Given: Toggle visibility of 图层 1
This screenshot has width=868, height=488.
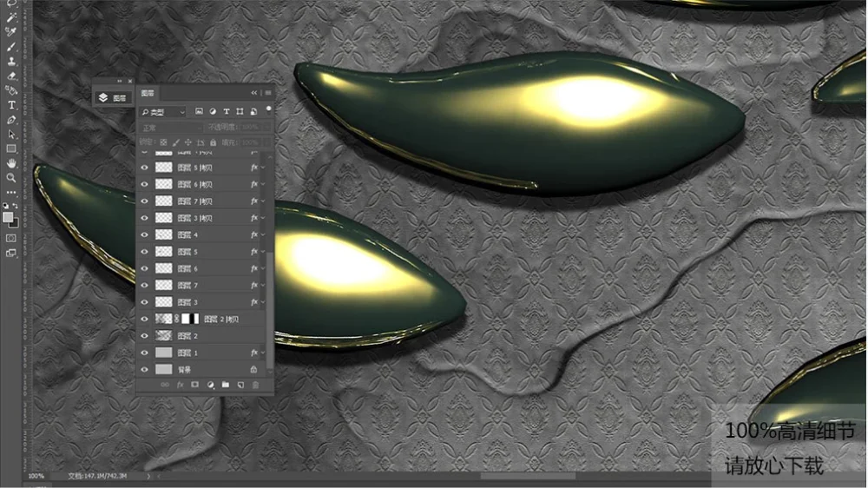Looking at the screenshot, I should click(x=144, y=353).
